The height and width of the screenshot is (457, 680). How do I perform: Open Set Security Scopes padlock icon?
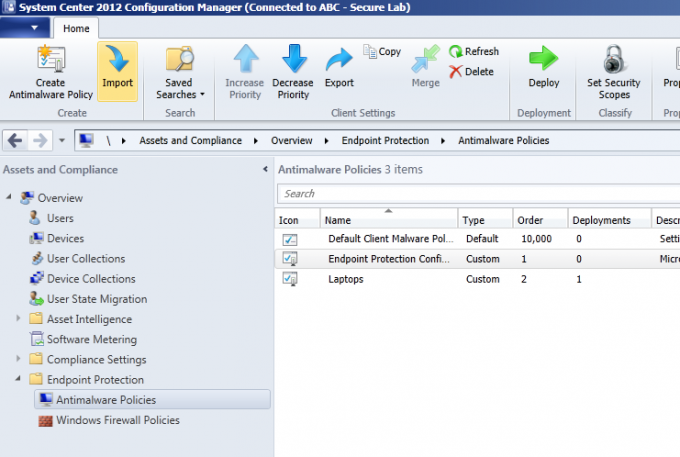(x=614, y=59)
